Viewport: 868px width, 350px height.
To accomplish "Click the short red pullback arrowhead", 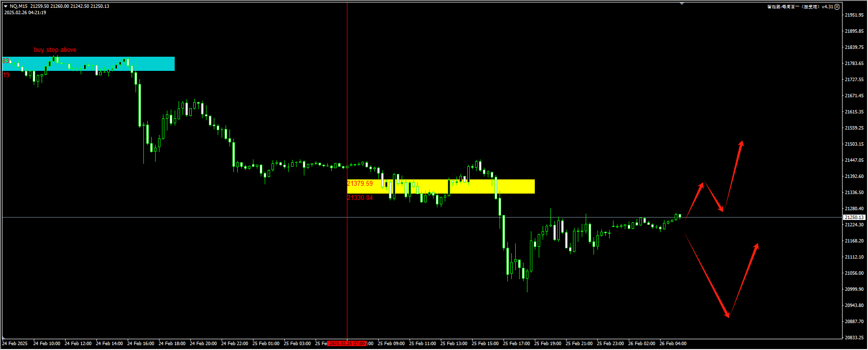I will click(721, 210).
